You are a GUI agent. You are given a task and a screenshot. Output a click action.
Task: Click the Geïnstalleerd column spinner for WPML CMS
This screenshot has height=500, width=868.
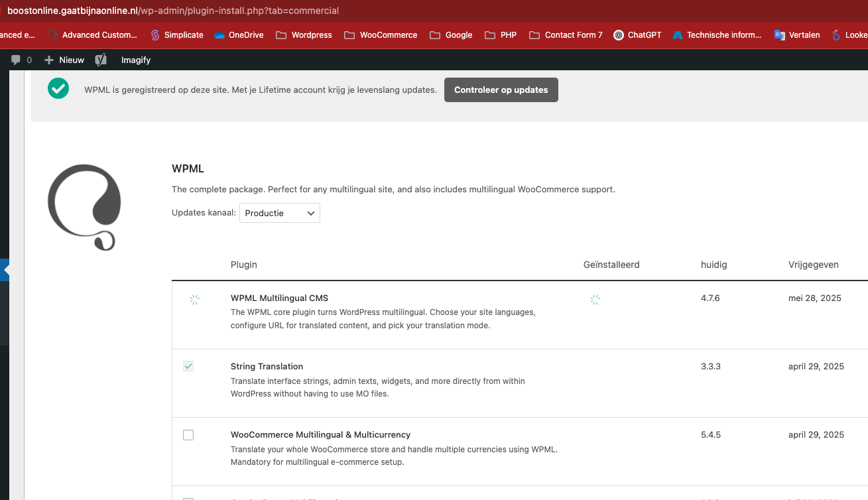tap(595, 300)
